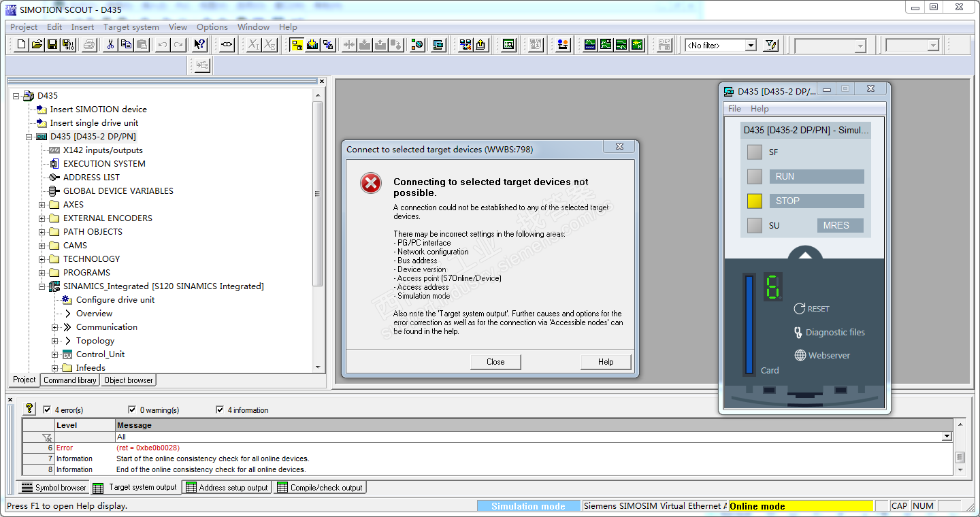Viewport: 980px width, 517px height.
Task: Open Diagnostic files in the D435 simulator
Action: (829, 332)
